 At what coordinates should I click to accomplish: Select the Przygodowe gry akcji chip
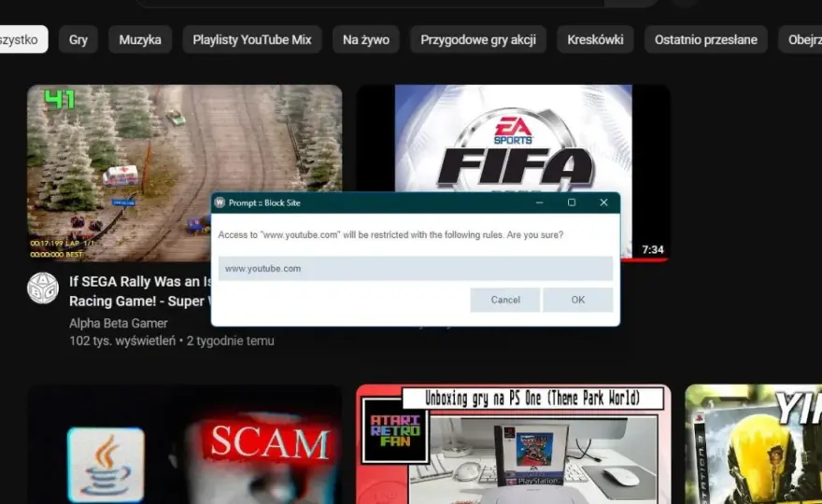pyautogui.click(x=478, y=39)
